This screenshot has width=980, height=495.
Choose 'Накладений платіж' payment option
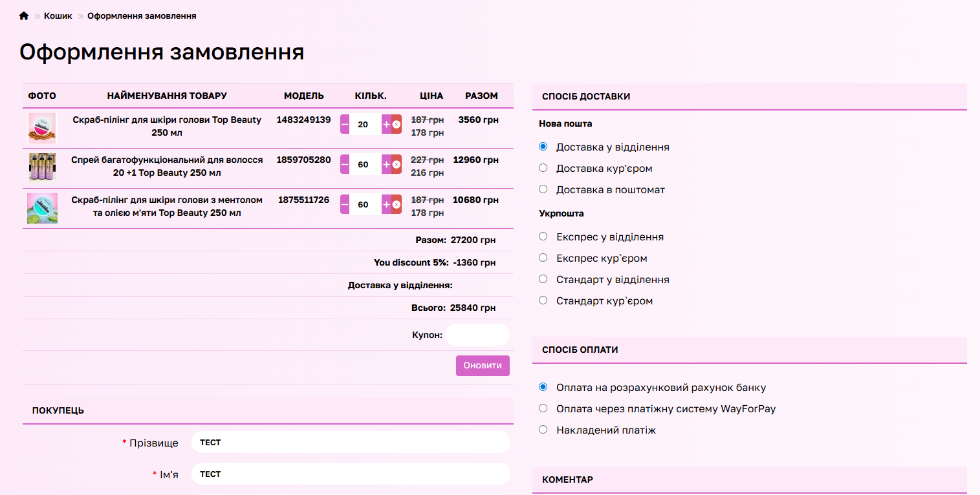(x=543, y=430)
